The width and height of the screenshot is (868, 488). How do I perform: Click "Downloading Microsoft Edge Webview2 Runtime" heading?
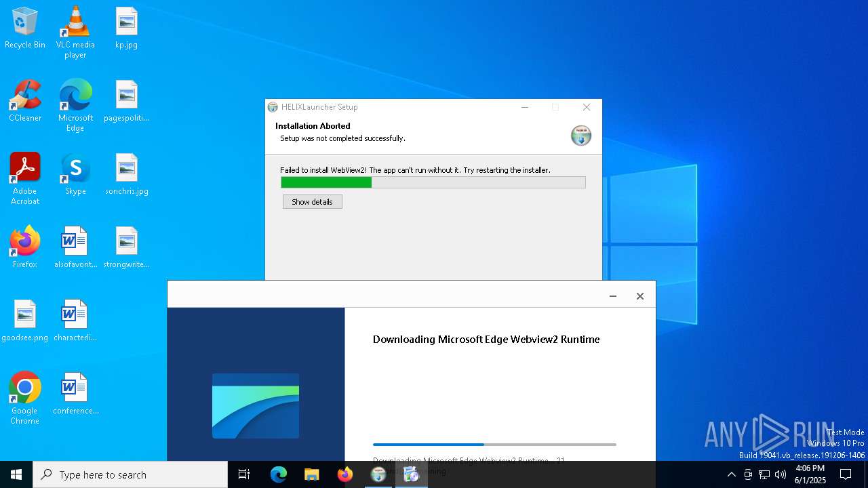(486, 340)
